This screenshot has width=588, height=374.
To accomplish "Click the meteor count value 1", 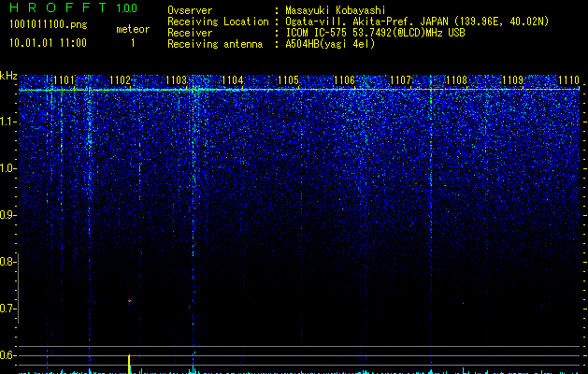I will (x=133, y=44).
